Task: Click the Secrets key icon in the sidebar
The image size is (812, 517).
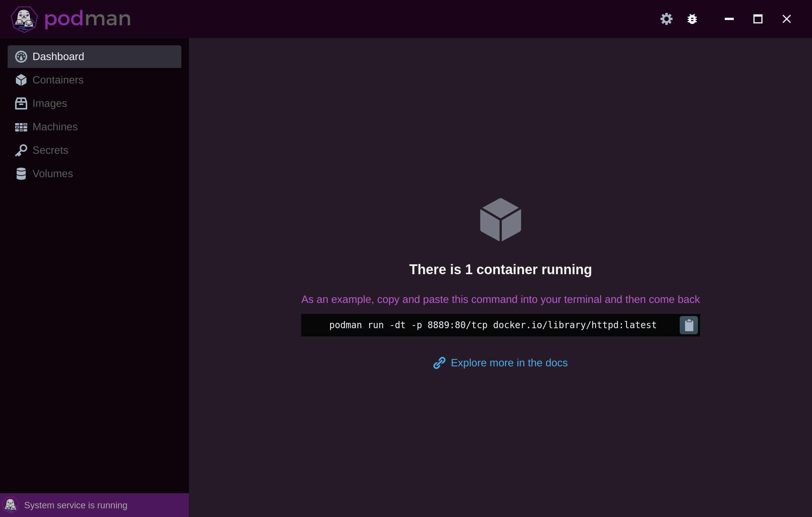Action: coord(21,150)
